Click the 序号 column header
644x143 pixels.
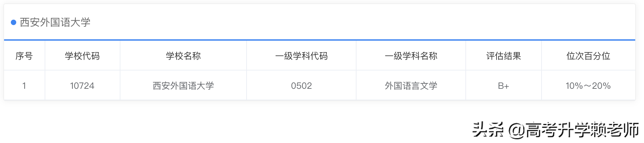coord(24,56)
